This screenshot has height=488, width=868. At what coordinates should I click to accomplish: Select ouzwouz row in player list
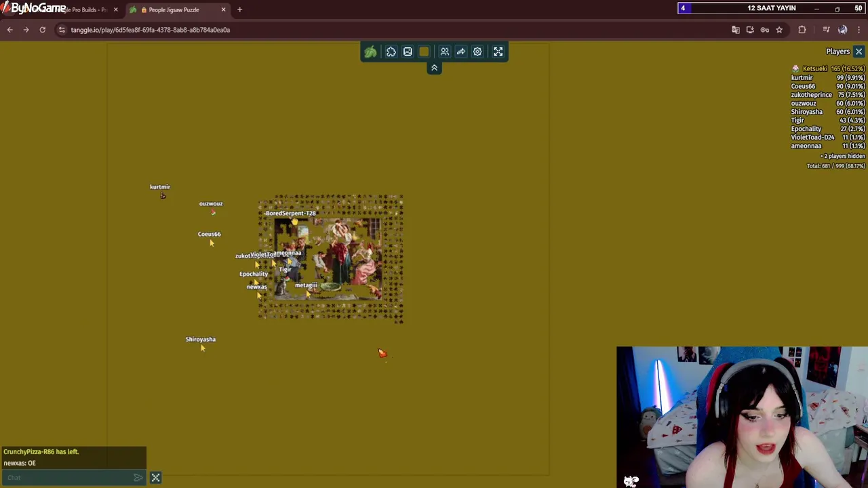click(828, 104)
